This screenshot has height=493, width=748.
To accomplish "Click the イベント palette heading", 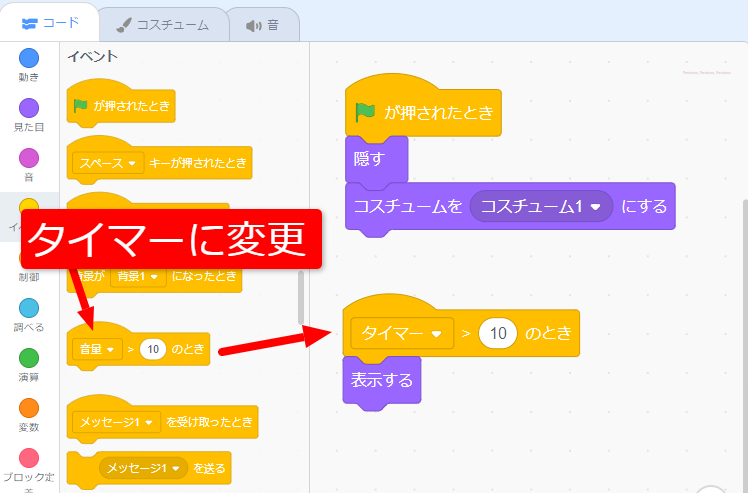I will [x=93, y=56].
